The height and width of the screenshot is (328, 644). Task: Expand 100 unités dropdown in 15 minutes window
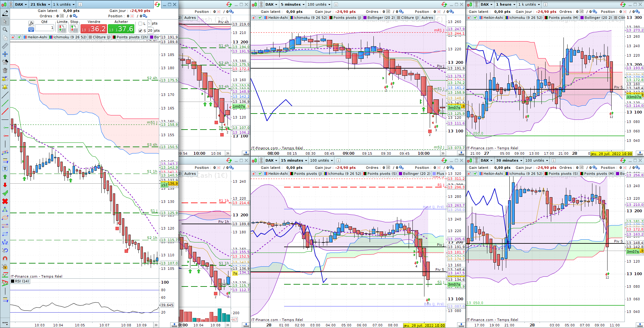tap(322, 160)
